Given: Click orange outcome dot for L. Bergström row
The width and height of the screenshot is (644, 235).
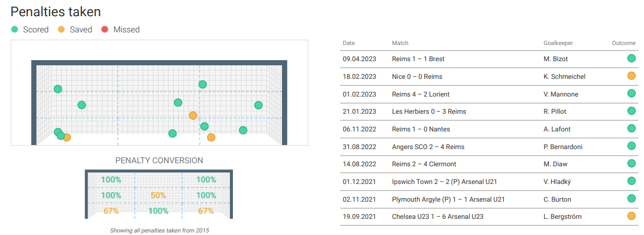Looking at the screenshot, I should point(631,216).
